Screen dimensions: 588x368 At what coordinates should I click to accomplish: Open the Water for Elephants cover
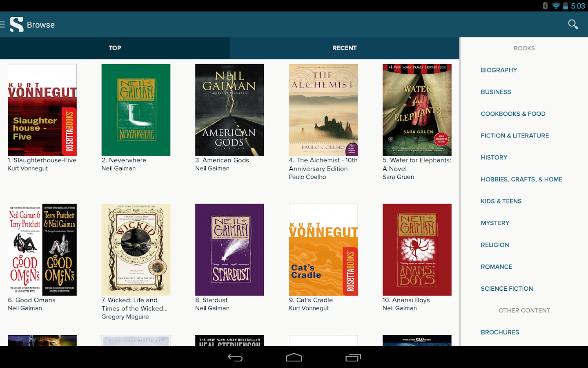click(x=417, y=110)
